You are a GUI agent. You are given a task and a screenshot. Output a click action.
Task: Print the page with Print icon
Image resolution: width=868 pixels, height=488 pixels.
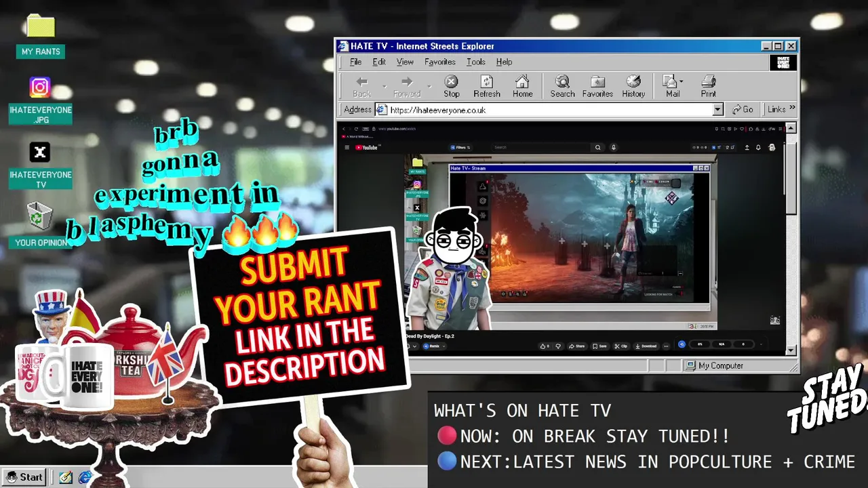709,81
